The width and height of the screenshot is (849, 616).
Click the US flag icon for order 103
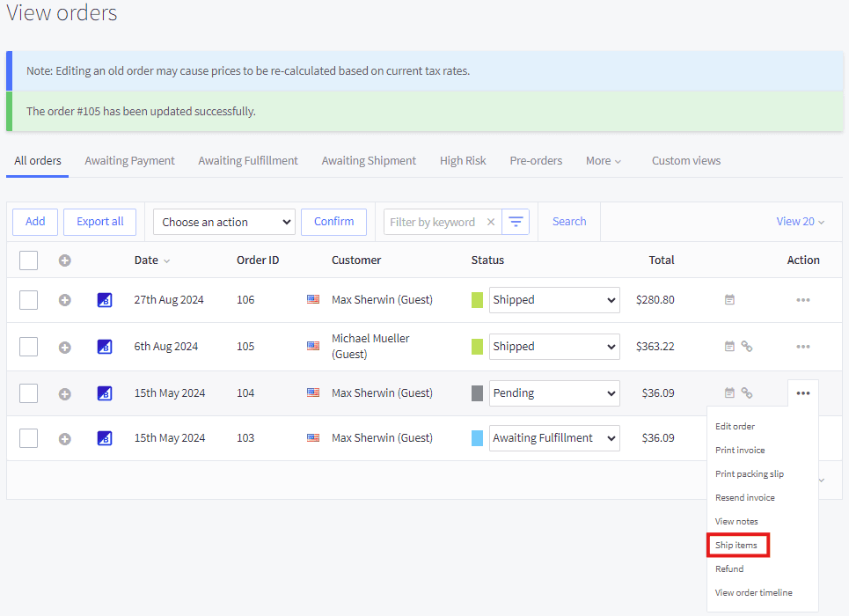[x=313, y=437]
